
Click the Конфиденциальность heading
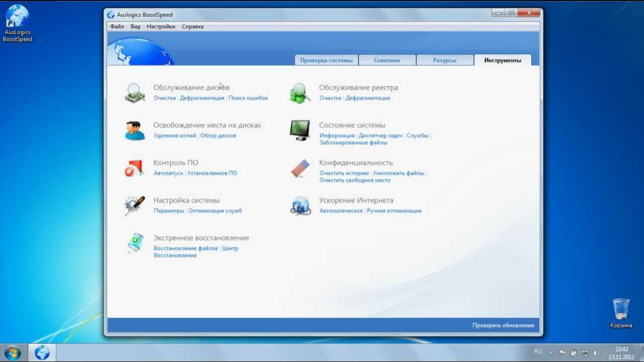[x=356, y=163]
